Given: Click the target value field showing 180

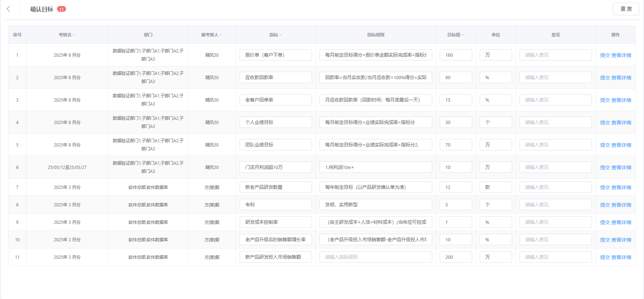Looking at the screenshot, I should tap(456, 55).
